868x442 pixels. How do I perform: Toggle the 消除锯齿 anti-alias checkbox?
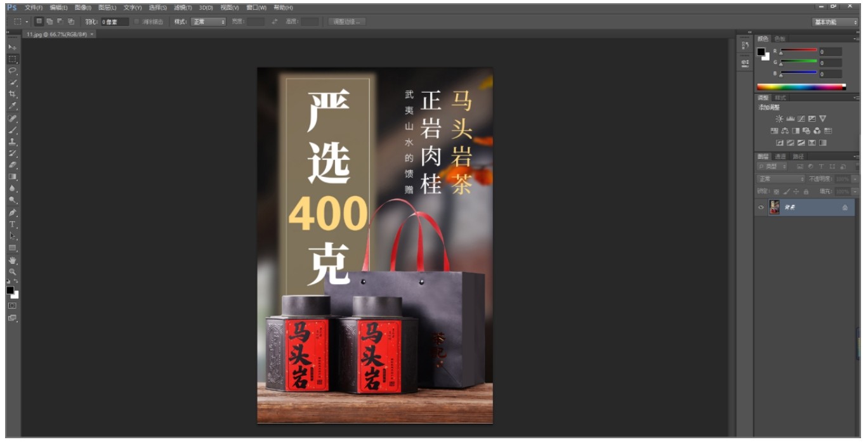[x=137, y=22]
